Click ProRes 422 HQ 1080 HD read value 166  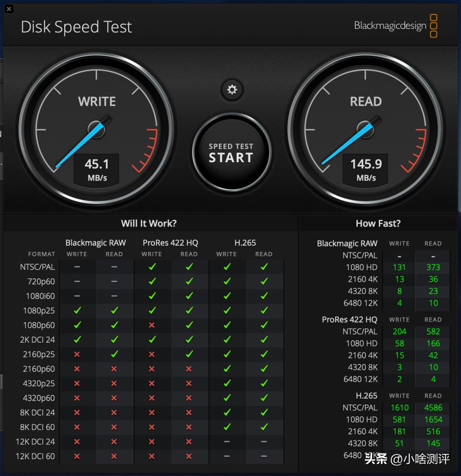tap(433, 344)
